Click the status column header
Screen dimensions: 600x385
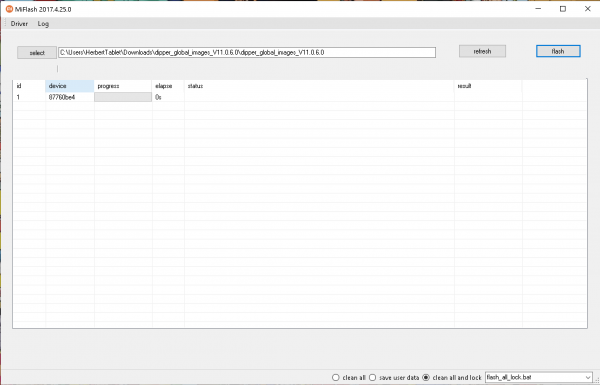pos(319,86)
